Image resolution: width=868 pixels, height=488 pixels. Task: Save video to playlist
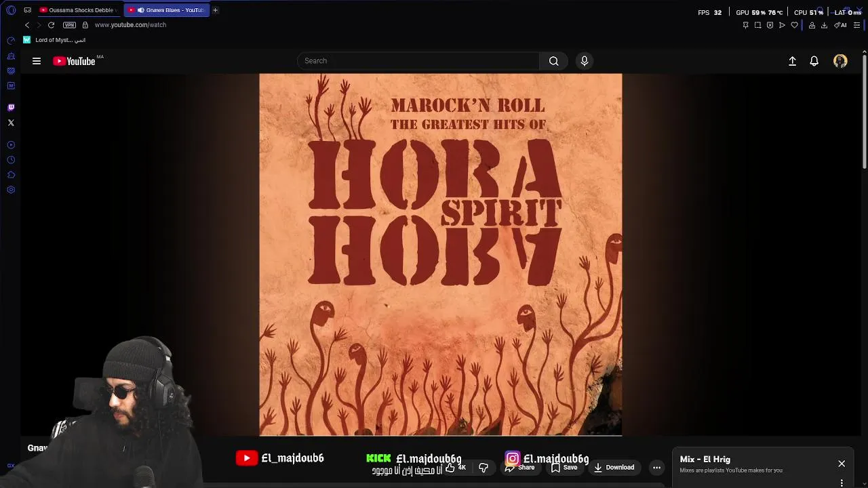(564, 468)
